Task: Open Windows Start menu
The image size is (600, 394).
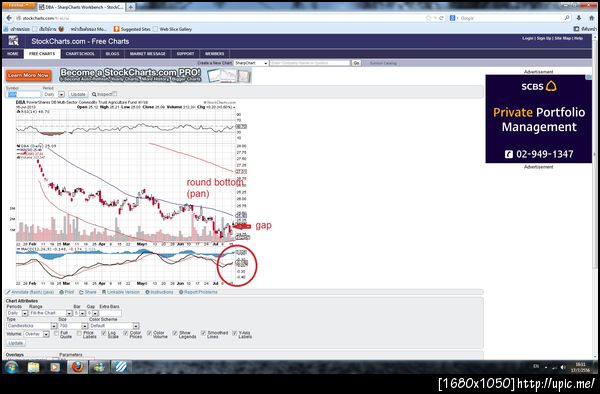Action: click(x=11, y=367)
